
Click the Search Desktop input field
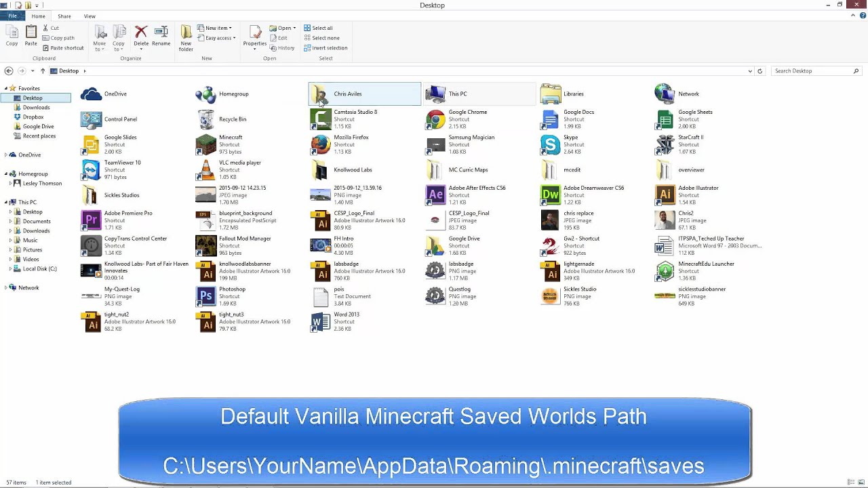click(816, 71)
